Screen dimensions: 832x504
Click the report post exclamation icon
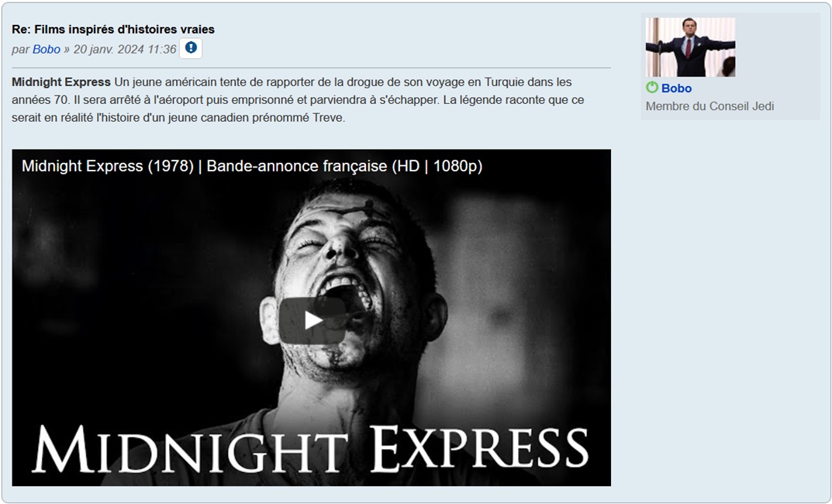click(191, 48)
